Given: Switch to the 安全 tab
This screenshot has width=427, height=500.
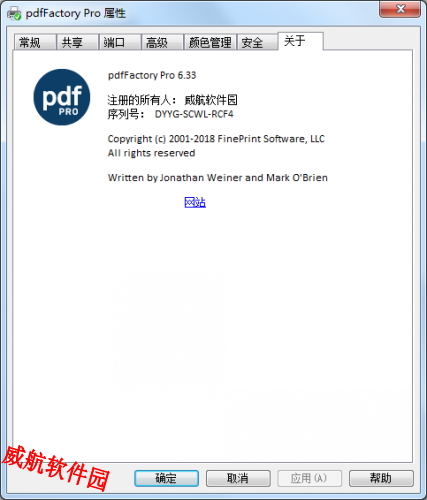Looking at the screenshot, I should 257,42.
